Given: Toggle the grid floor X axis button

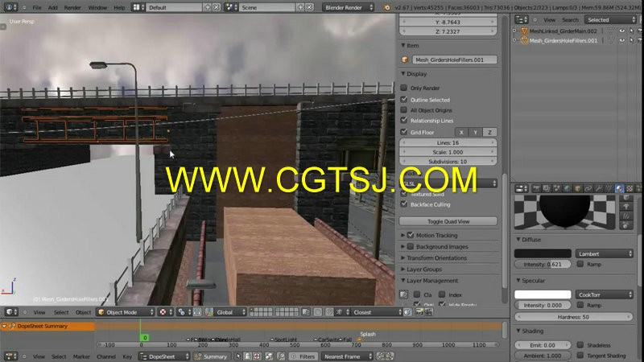Looking at the screenshot, I should 461,132.
